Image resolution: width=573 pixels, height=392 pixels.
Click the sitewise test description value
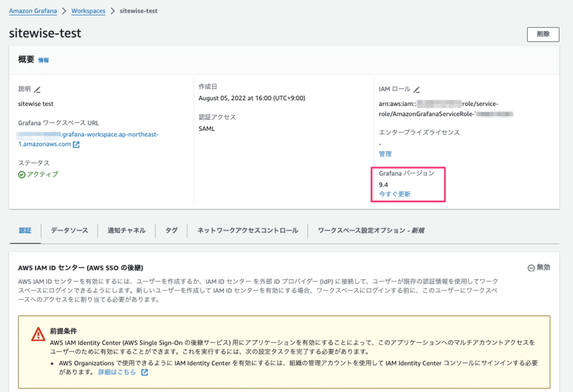(36, 104)
